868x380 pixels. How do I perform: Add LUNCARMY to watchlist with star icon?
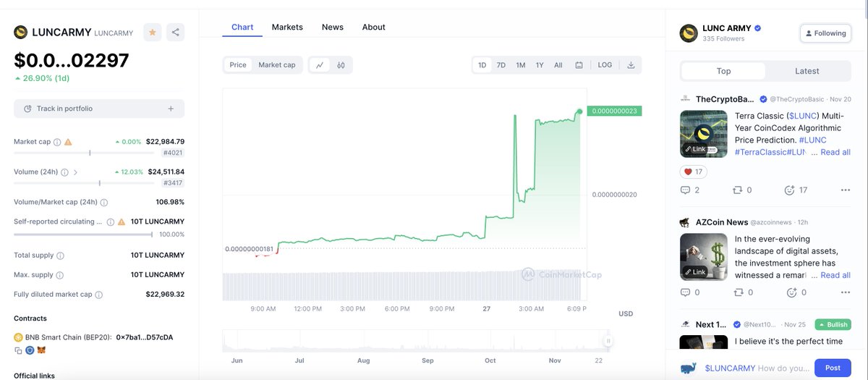point(153,33)
